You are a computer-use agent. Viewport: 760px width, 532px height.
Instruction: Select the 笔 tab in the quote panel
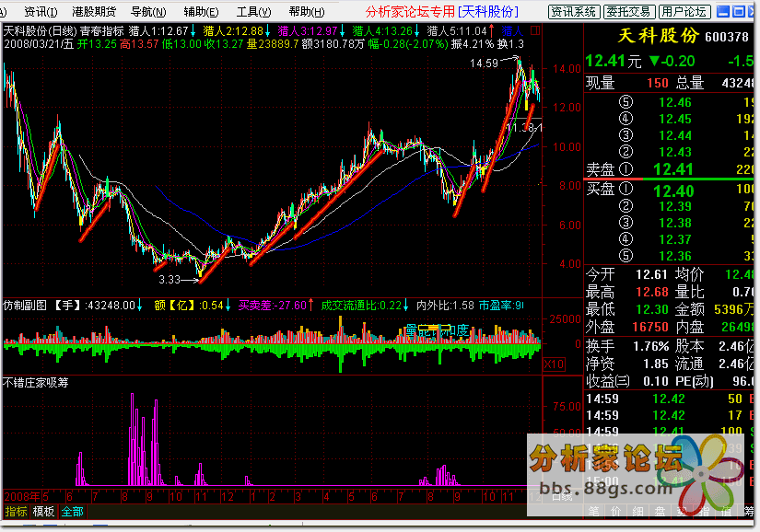[594, 511]
